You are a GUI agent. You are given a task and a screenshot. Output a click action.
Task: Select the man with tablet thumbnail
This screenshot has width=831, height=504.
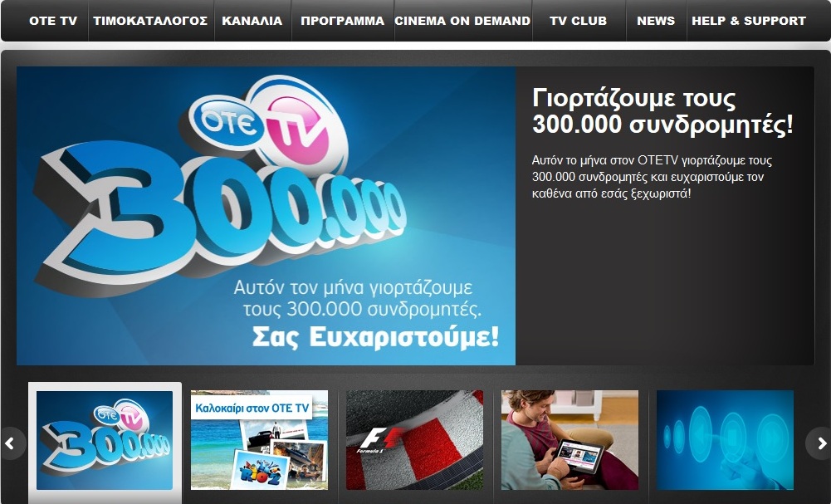(x=570, y=440)
